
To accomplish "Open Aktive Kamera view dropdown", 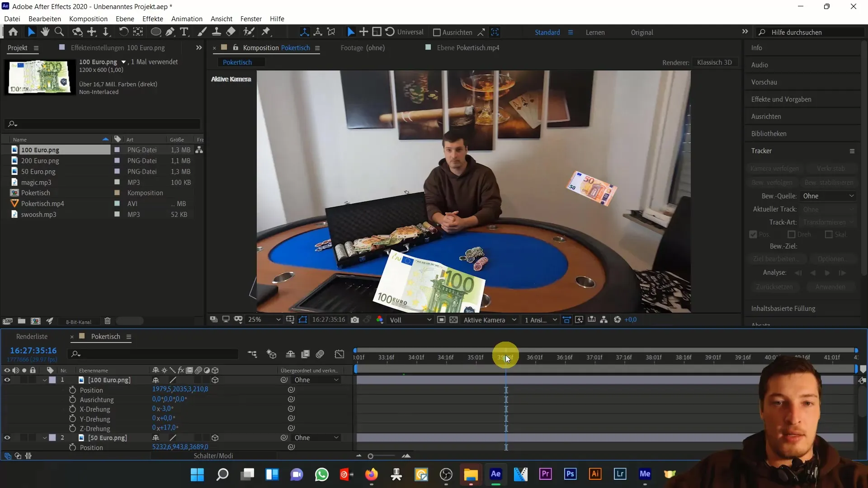I will tap(490, 320).
